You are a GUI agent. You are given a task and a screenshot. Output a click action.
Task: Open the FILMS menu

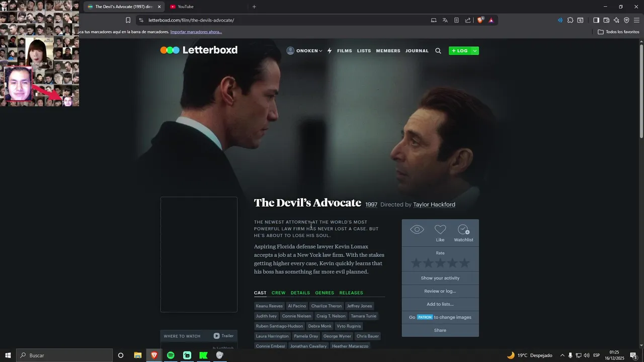[345, 51]
